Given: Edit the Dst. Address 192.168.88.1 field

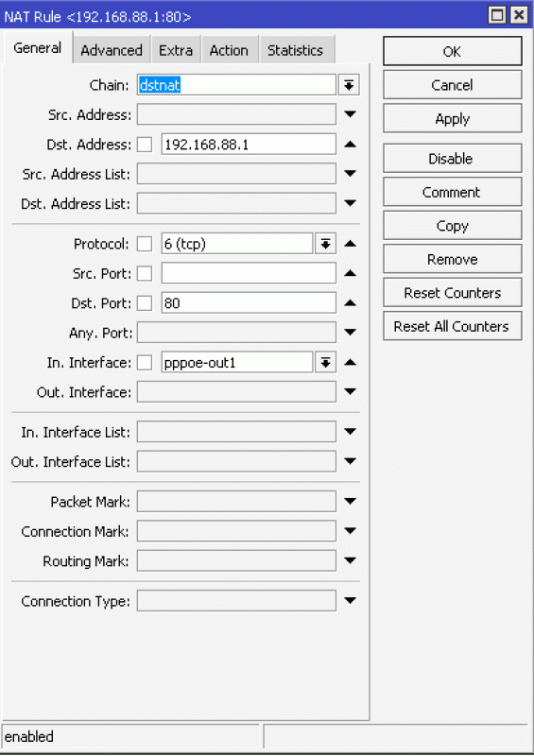Looking at the screenshot, I should [249, 145].
